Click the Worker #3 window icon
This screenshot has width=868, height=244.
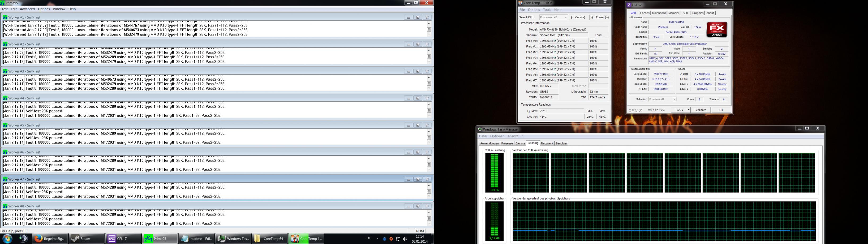(5, 71)
